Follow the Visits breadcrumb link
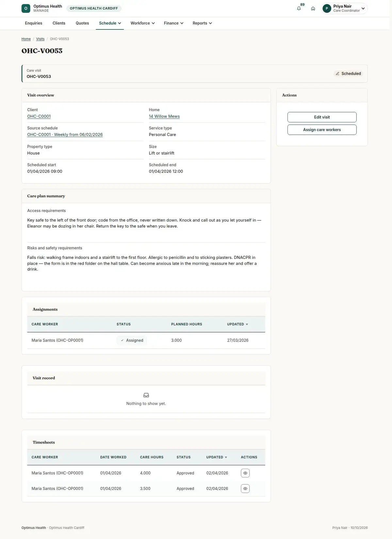Viewport: 392px width, 539px height. 40,39
